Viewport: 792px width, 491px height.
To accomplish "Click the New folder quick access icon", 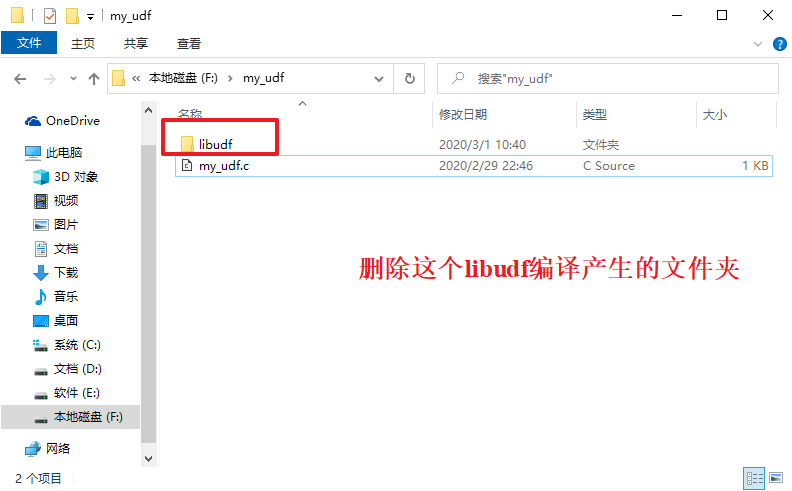I will click(x=72, y=16).
